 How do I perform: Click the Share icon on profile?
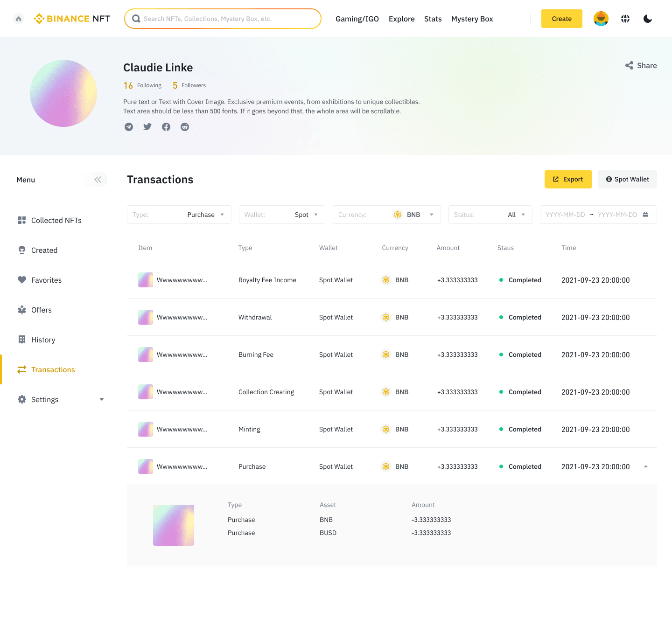click(629, 66)
